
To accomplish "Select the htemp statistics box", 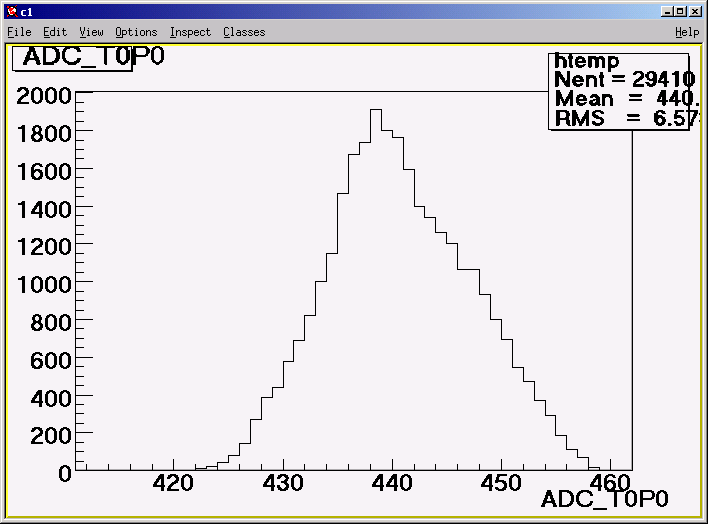I will tap(619, 92).
